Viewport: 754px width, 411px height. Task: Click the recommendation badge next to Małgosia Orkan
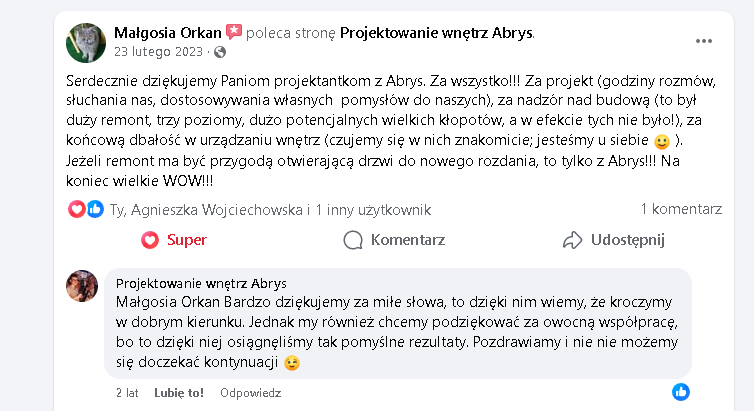[234, 32]
